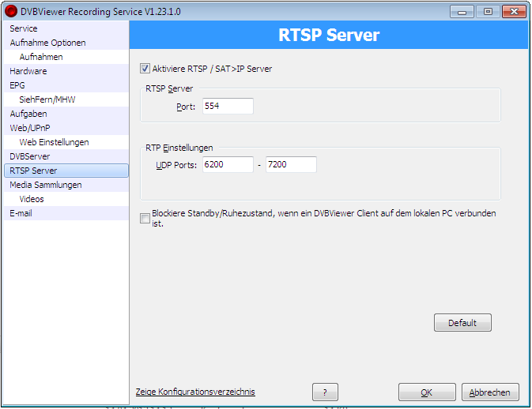Click the question mark help button
Screen dimensions: 532x409
coord(330,392)
